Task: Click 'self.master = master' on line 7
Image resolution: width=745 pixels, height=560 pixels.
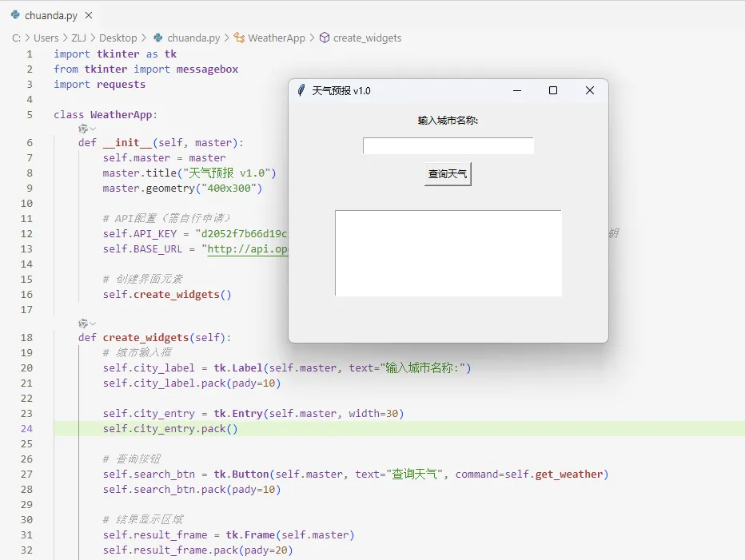Action: click(x=165, y=157)
